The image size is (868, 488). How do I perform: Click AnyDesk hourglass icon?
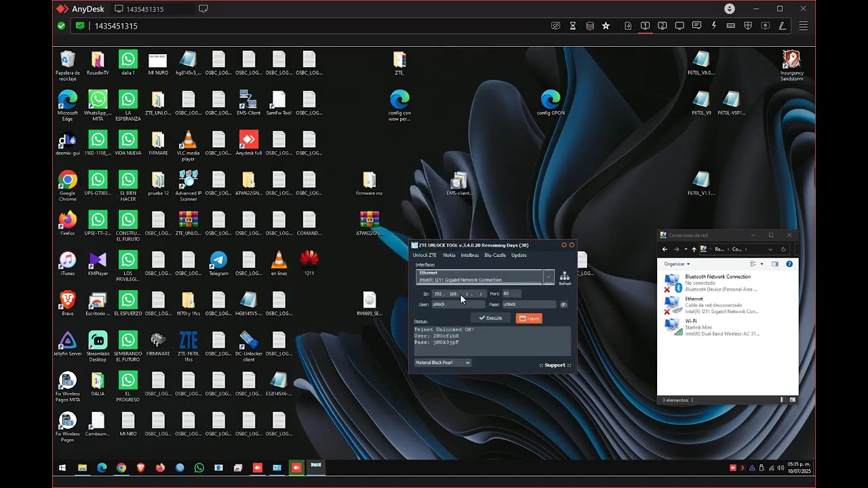(573, 26)
